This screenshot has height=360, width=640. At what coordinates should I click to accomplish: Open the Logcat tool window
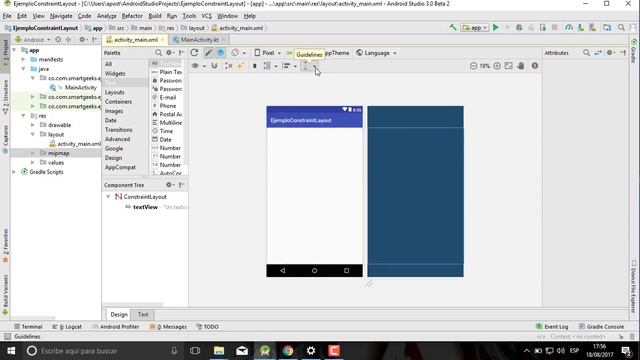click(67, 327)
